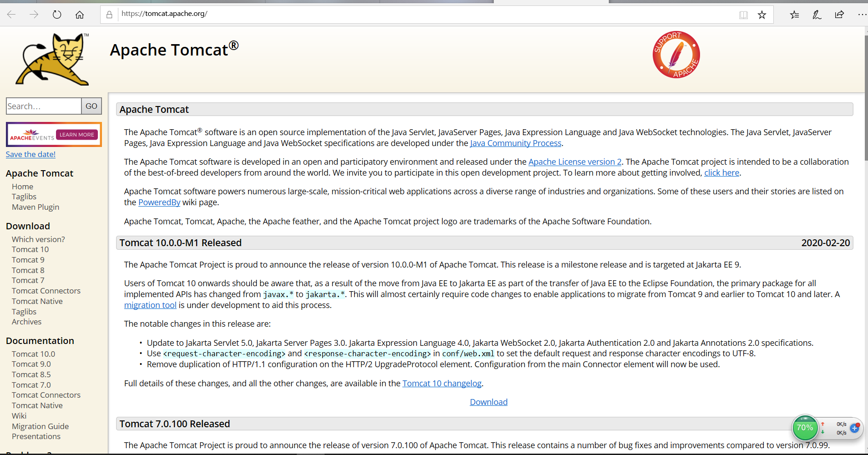Follow the click here involvement link

tap(722, 173)
